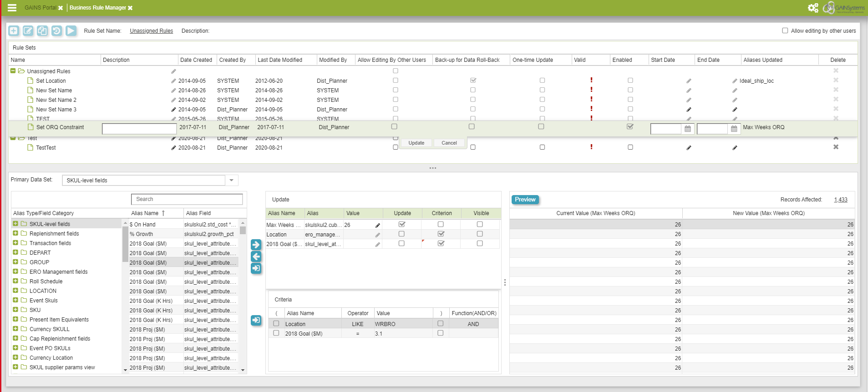
Task: Click the copy rule set icon
Action: click(42, 30)
